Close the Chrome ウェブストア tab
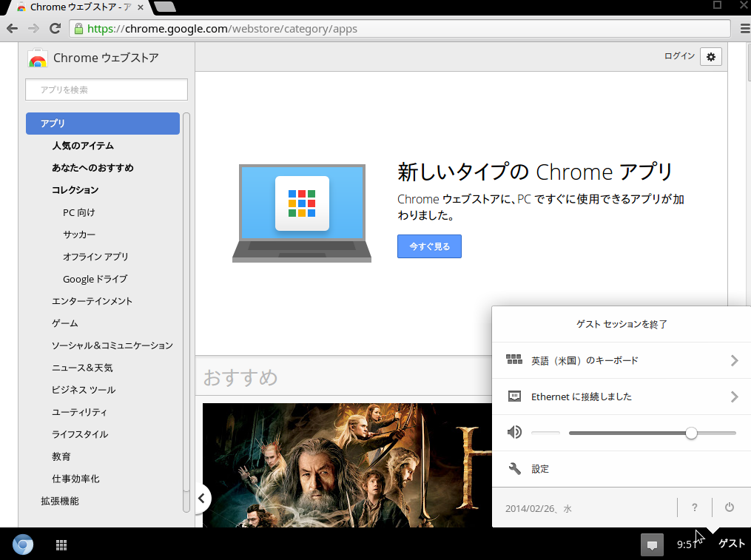This screenshot has height=560, width=751. [141, 7]
